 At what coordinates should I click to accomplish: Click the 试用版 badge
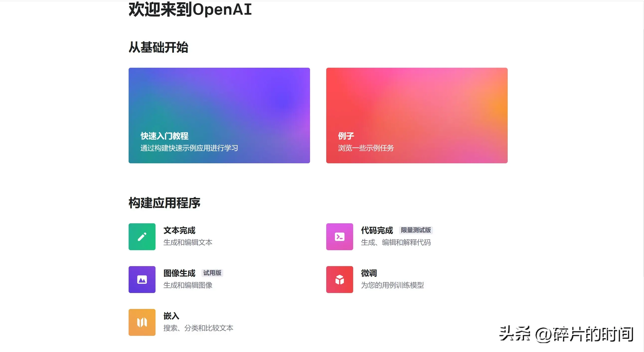[x=212, y=273]
